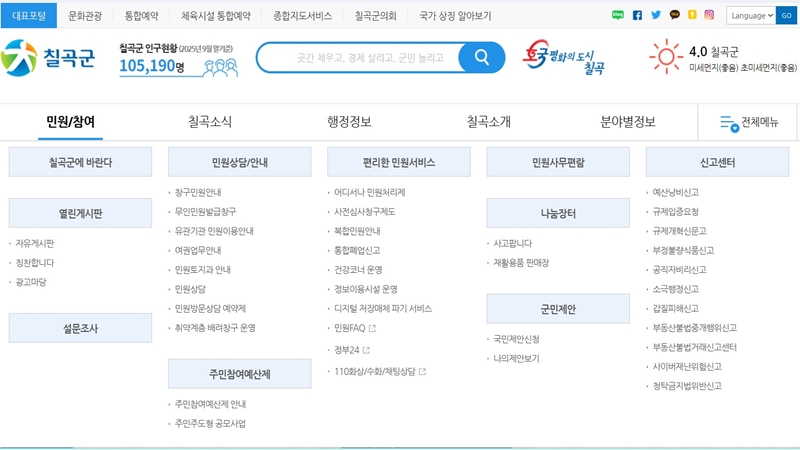
Task: Click the 칠곡군 logo
Action: (48, 58)
